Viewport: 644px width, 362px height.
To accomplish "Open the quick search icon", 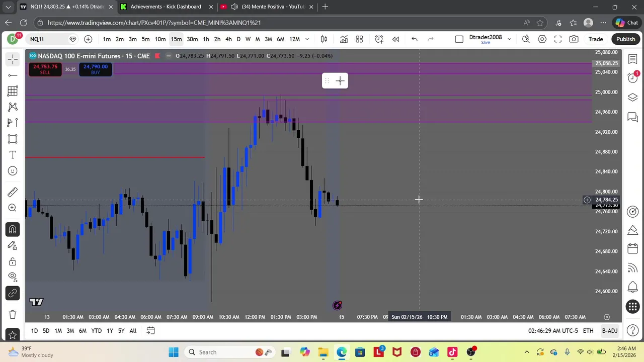I will [x=526, y=39].
